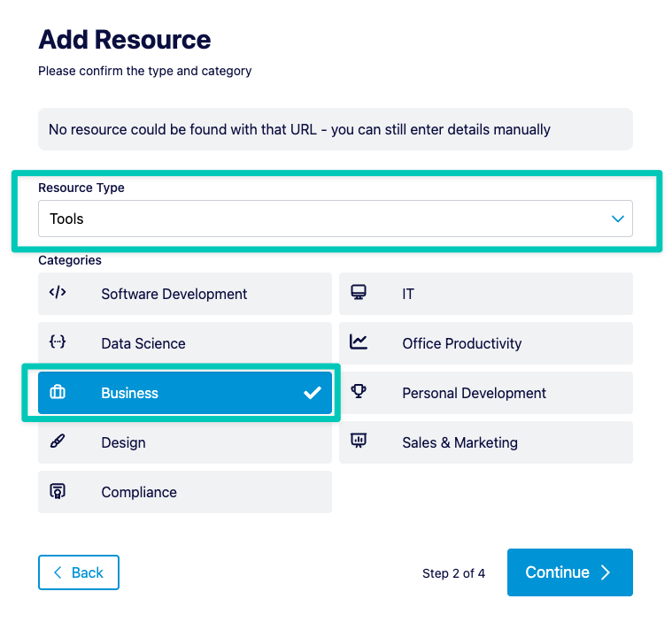Screen dimensions: 672x622
Task: Click the Continue button's right chevron
Action: point(605,572)
